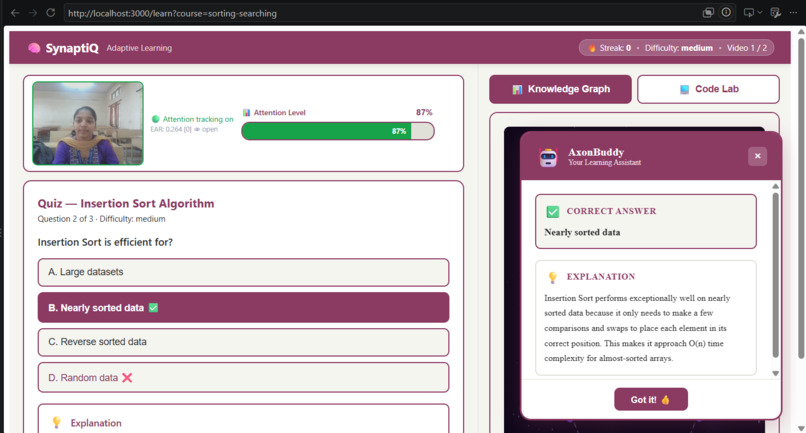Viewport: 806px width, 433px height.
Task: Click the Question 2 of 3 subtitle
Action: click(x=101, y=219)
